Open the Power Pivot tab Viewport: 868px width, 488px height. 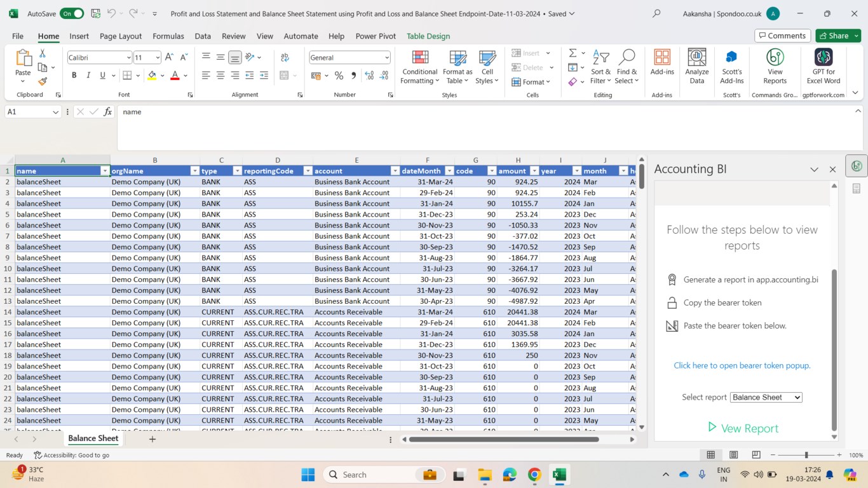point(375,36)
